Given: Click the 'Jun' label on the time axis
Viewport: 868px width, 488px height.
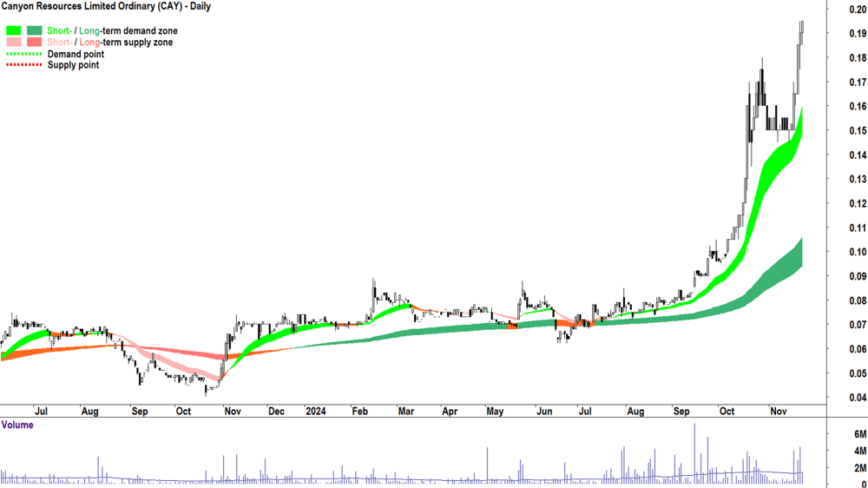Looking at the screenshot, I should [x=545, y=412].
